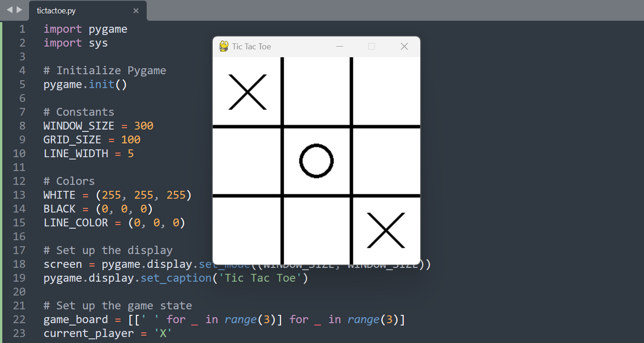Click the O mark in the center cell
The width and height of the screenshot is (644, 343).
(316, 161)
